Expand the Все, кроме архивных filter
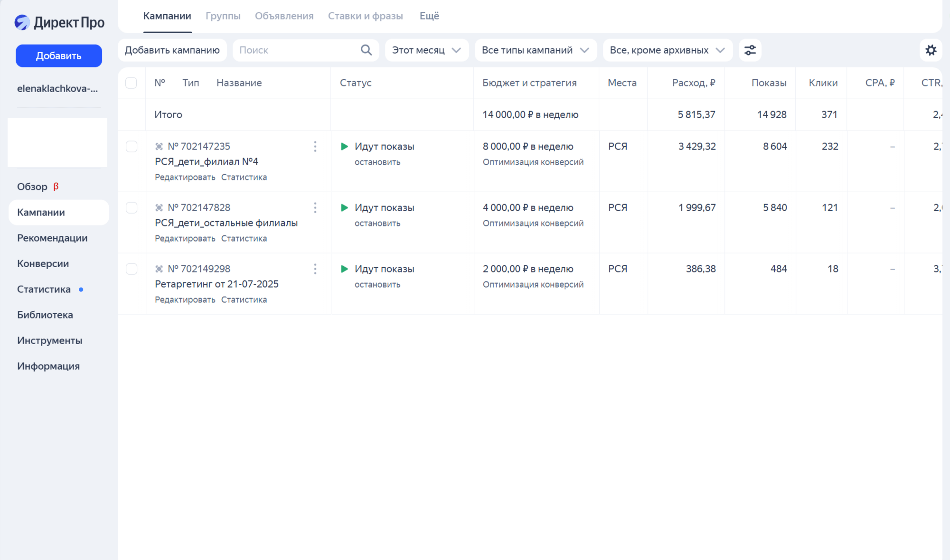 tap(667, 50)
